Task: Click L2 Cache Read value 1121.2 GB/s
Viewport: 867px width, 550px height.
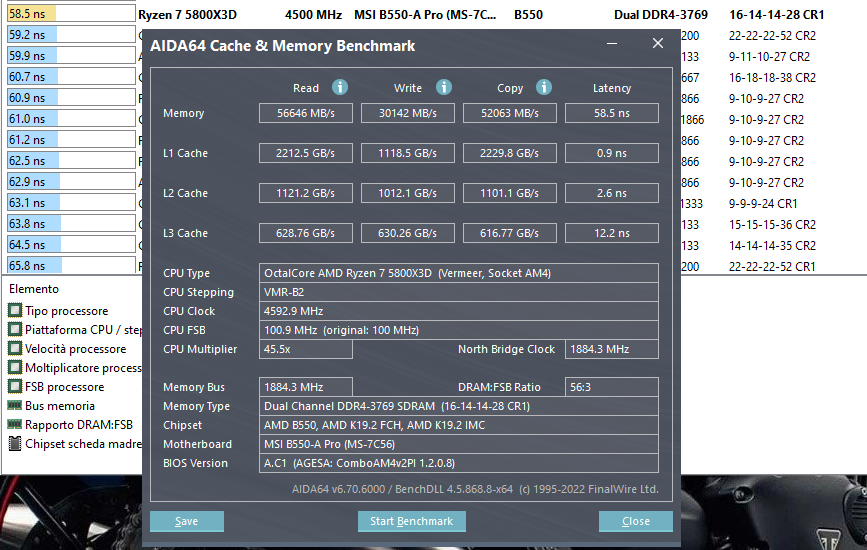Action: (x=306, y=193)
